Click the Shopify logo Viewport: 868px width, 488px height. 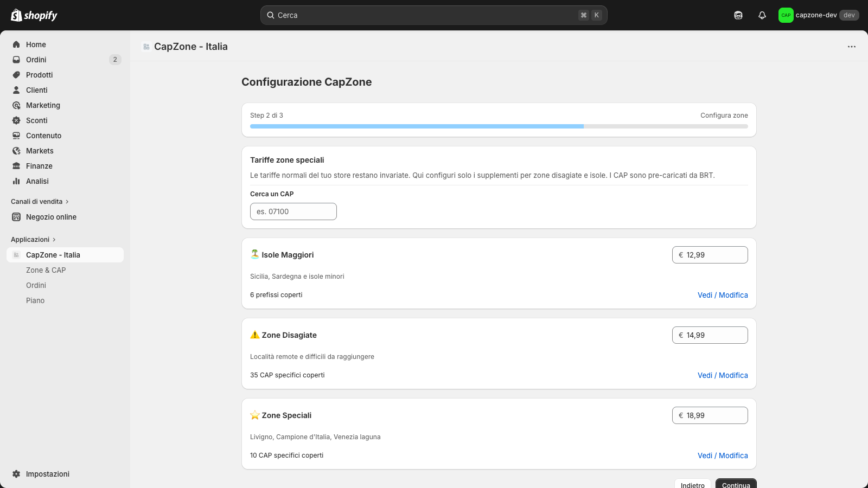click(x=34, y=15)
